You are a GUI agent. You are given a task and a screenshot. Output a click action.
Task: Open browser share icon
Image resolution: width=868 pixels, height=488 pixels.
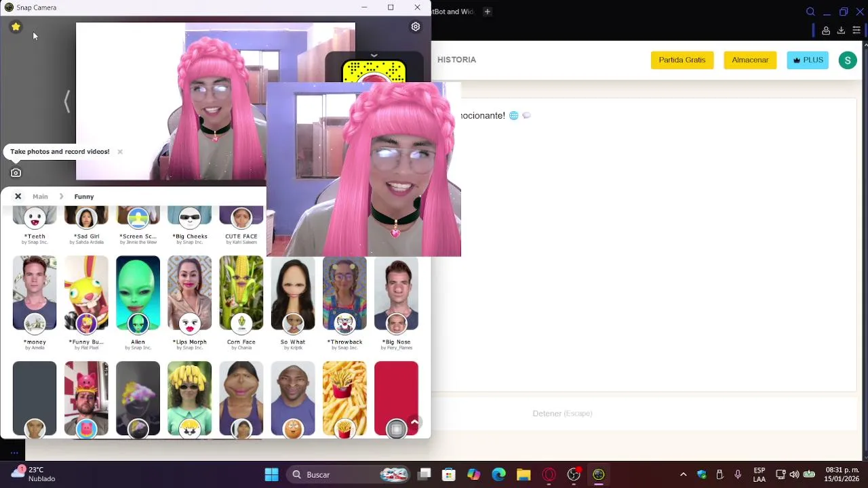coord(826,30)
